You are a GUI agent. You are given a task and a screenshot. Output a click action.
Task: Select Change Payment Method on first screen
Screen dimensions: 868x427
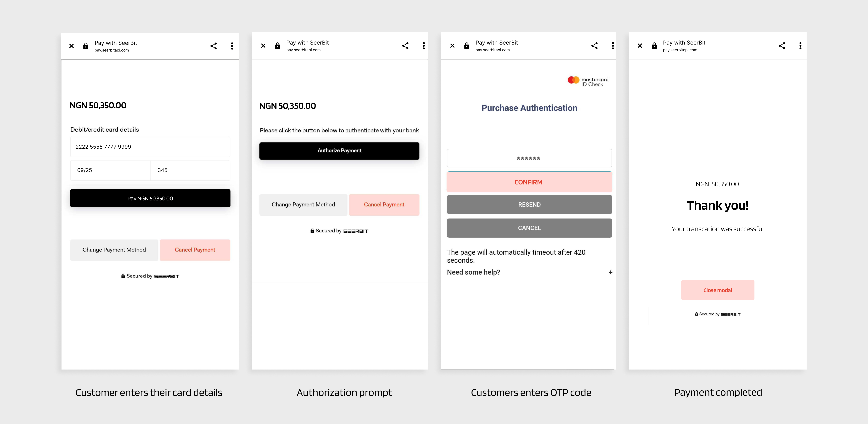pyautogui.click(x=114, y=249)
